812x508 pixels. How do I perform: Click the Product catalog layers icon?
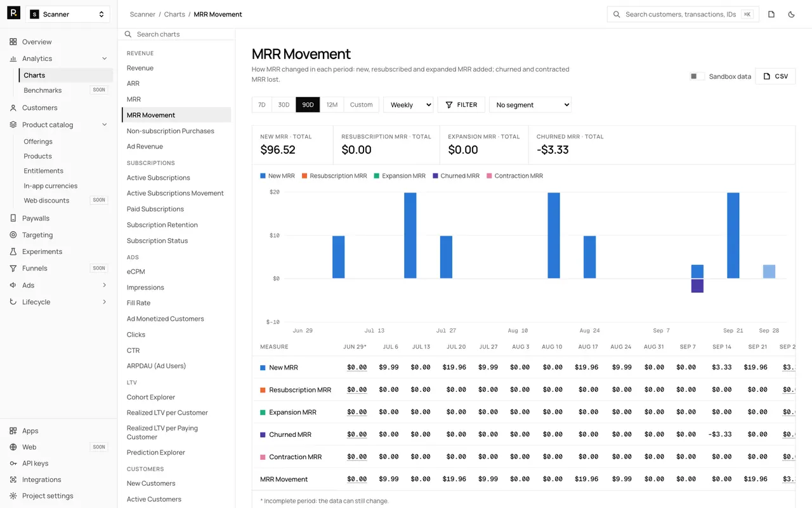(x=13, y=124)
